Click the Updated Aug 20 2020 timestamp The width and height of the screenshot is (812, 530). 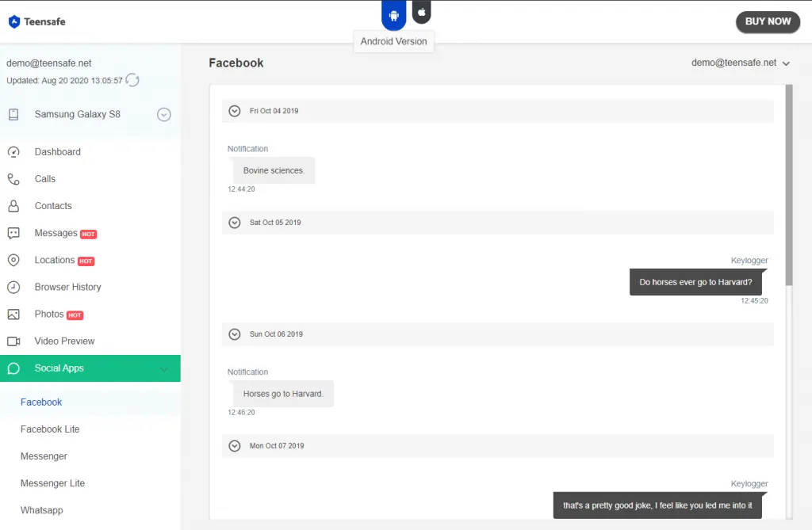pos(65,81)
